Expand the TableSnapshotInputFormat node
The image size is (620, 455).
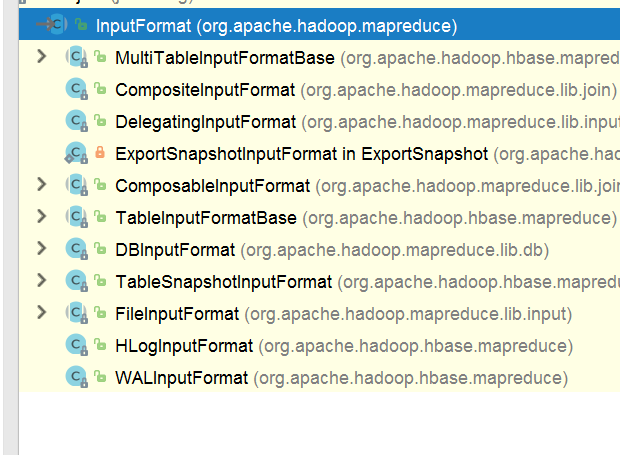click(x=42, y=281)
